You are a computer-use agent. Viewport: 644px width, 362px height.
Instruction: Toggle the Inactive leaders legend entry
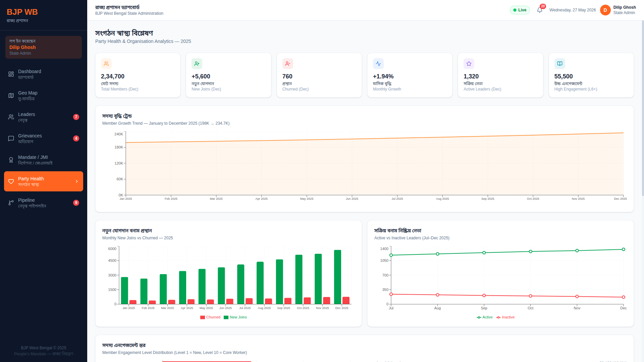click(x=505, y=317)
